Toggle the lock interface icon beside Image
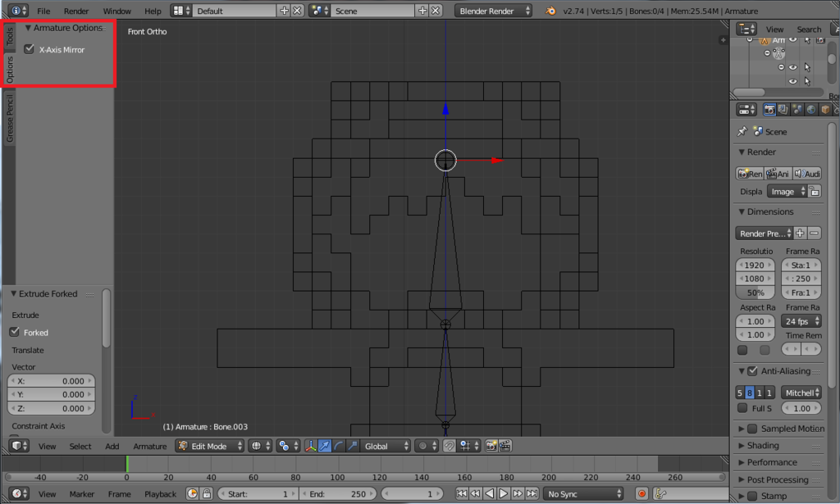The width and height of the screenshot is (840, 504). pos(815,191)
